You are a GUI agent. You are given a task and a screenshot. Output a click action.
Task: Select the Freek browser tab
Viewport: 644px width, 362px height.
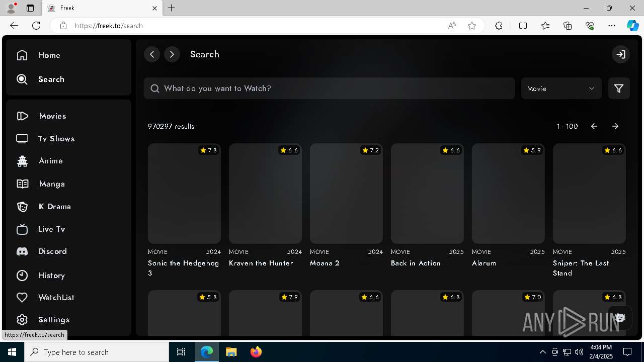coord(102,8)
